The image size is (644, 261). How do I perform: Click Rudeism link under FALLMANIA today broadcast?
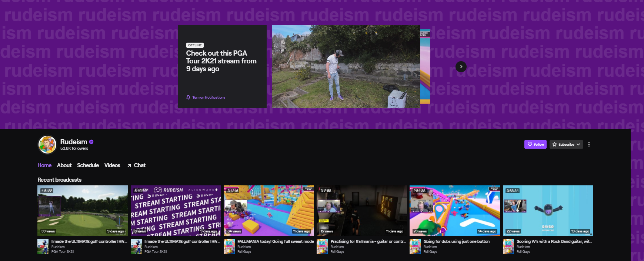(244, 247)
